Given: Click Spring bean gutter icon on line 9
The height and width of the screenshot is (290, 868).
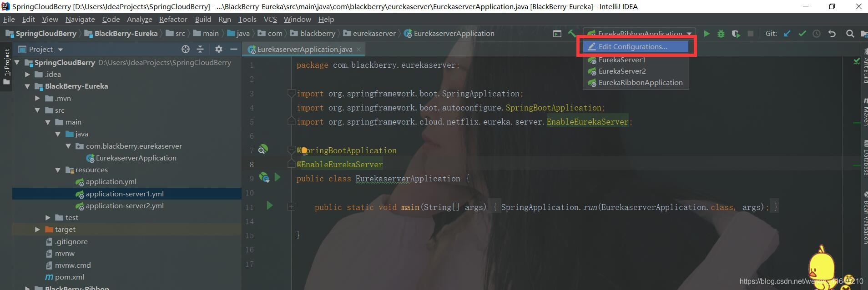Looking at the screenshot, I should tap(264, 177).
